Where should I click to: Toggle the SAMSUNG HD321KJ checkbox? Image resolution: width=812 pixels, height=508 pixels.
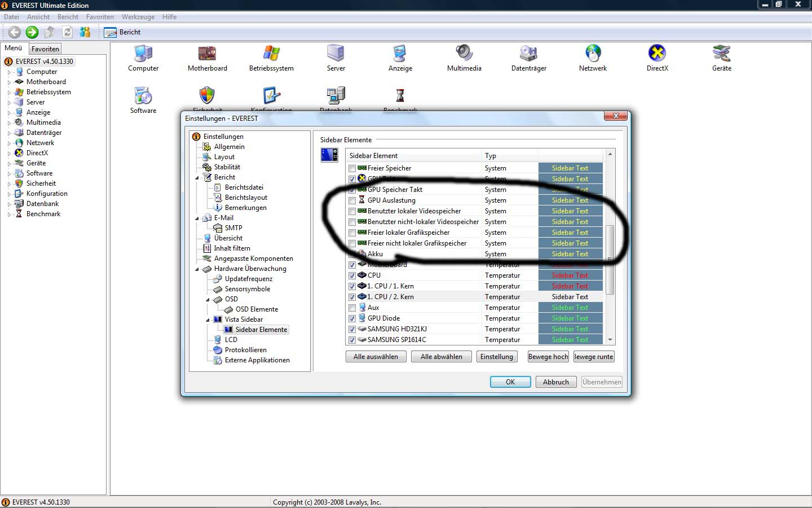click(352, 329)
